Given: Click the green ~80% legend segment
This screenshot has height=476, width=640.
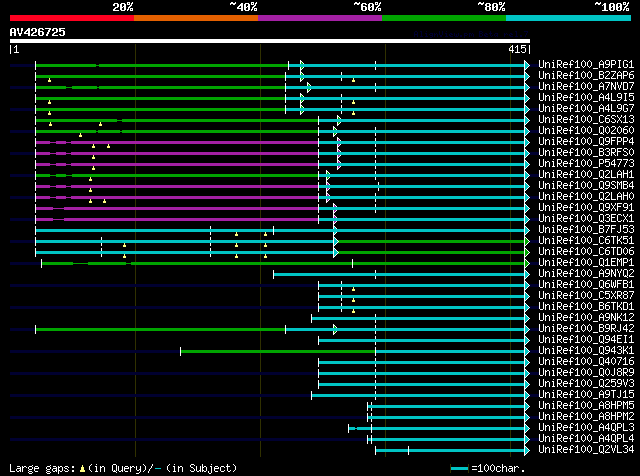Looking at the screenshot, I should [444, 18].
